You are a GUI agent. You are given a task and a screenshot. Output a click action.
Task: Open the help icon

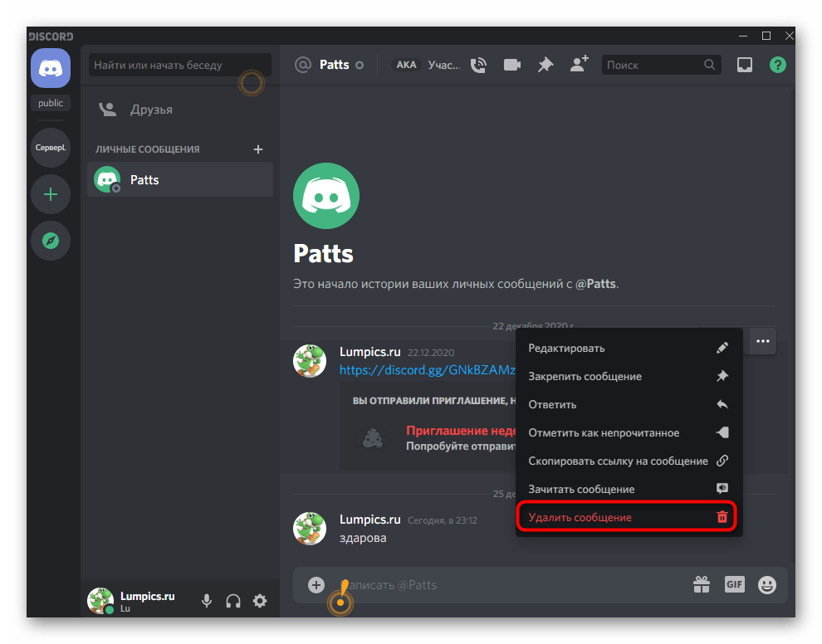click(x=777, y=65)
